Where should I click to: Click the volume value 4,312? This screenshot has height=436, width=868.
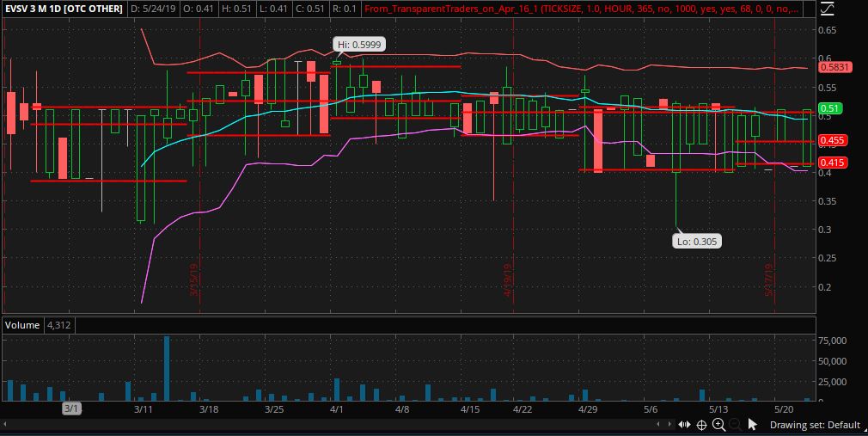coord(58,325)
